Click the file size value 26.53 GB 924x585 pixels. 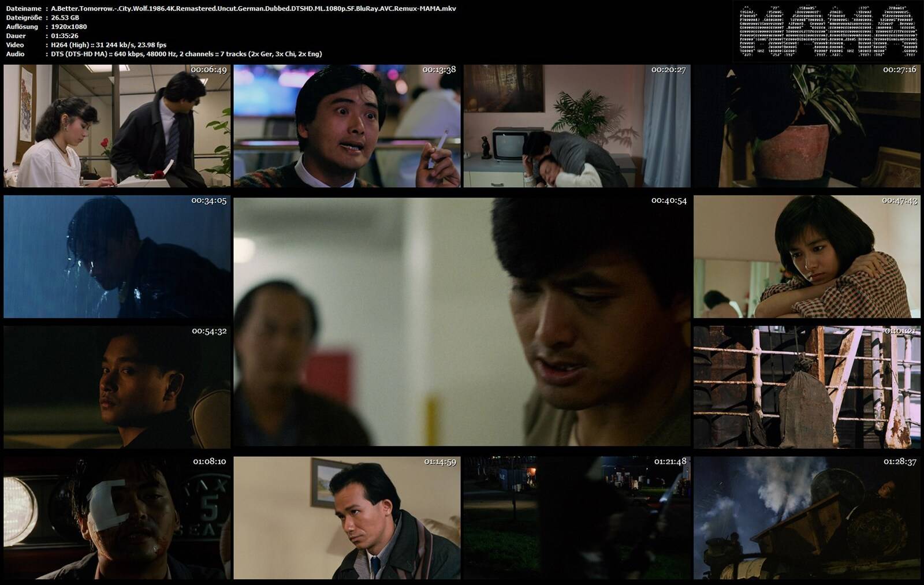pos(65,18)
